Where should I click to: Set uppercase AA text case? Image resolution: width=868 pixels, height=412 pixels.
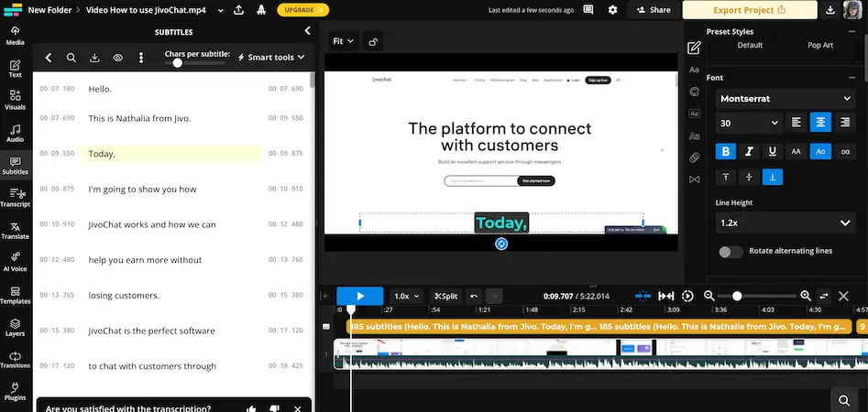[x=796, y=151]
